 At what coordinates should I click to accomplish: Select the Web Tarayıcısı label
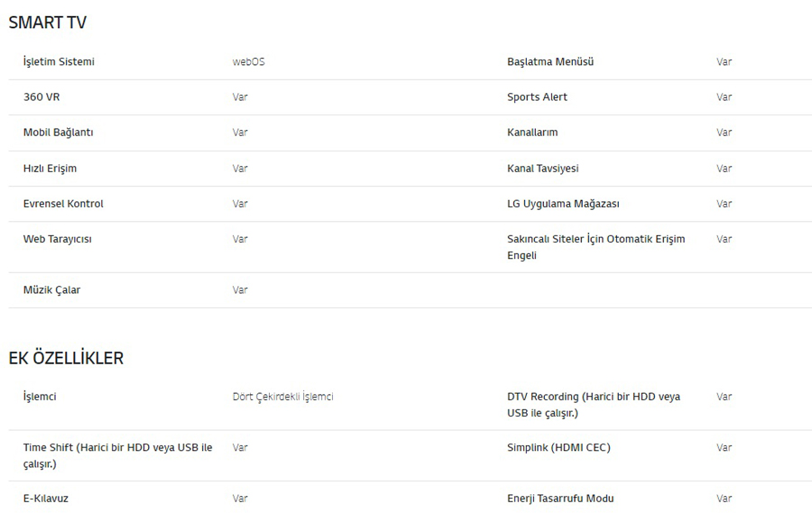(x=57, y=239)
